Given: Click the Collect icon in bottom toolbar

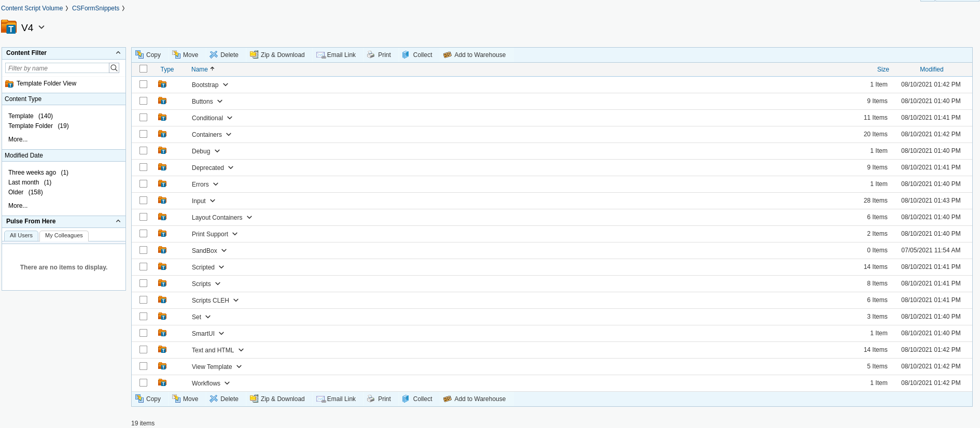Looking at the screenshot, I should tap(405, 398).
